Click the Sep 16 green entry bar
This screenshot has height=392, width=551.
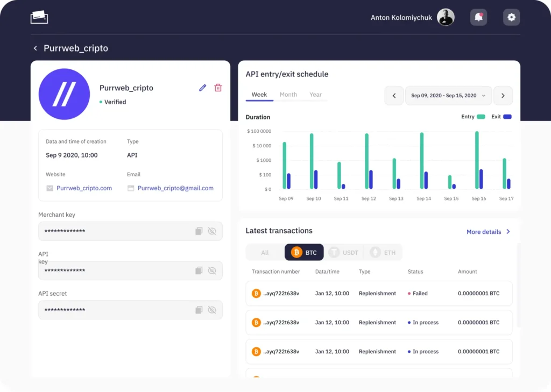coord(477,160)
